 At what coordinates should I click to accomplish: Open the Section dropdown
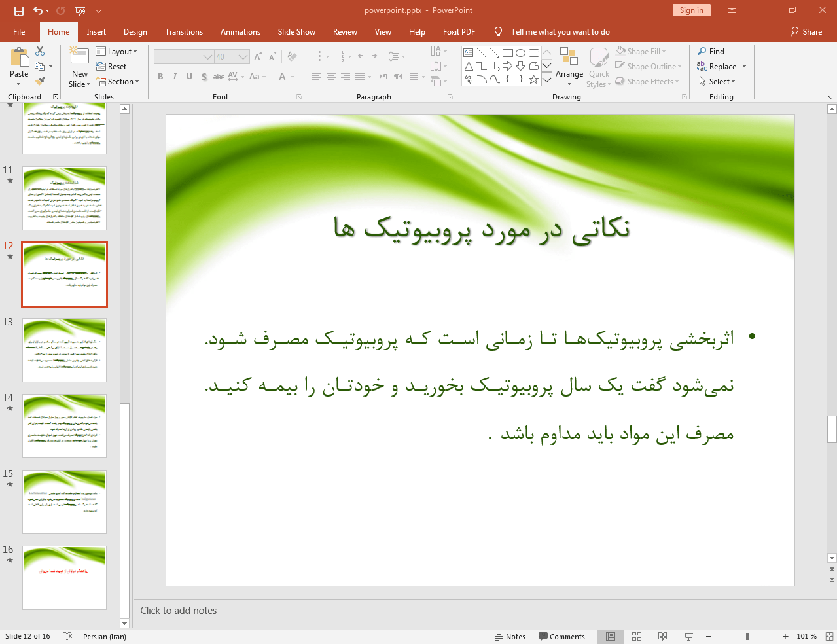coord(118,82)
